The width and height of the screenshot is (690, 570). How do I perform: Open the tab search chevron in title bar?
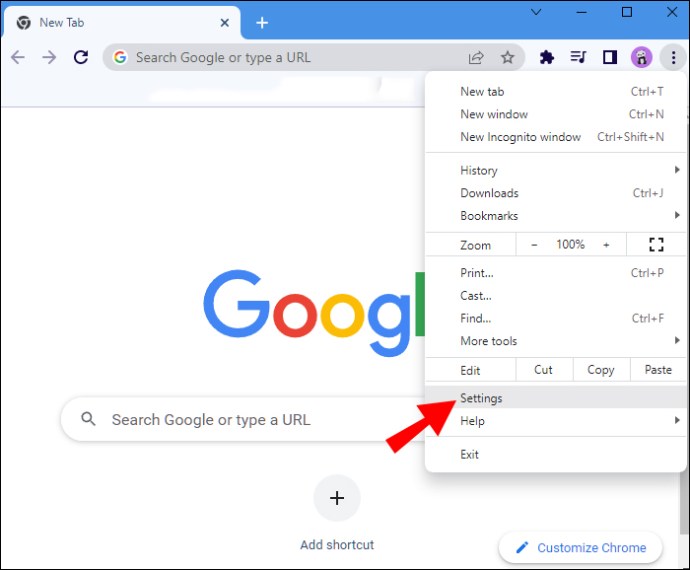pyautogui.click(x=536, y=12)
